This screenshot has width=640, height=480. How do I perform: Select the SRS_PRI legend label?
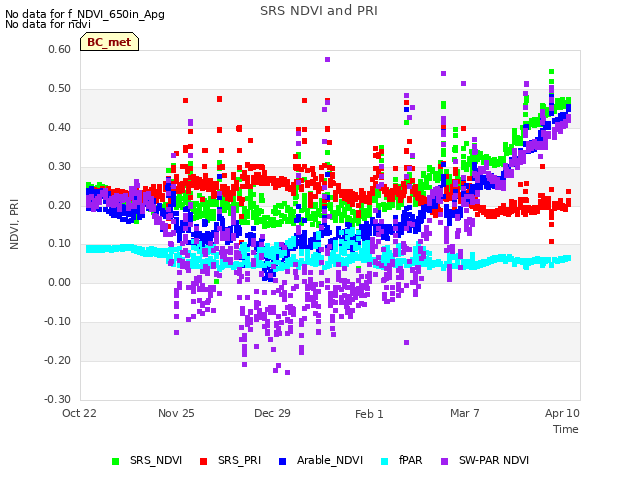[x=239, y=460]
